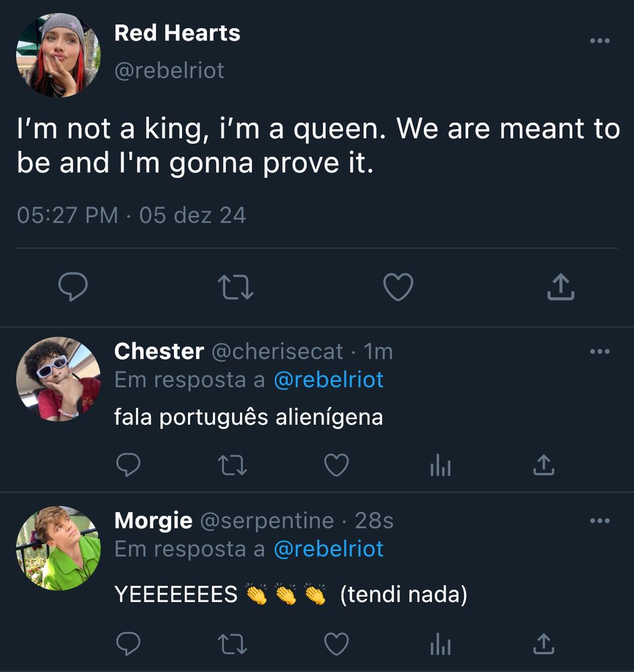Like Chester's reply tweet
The height and width of the screenshot is (672, 634).
(336, 465)
